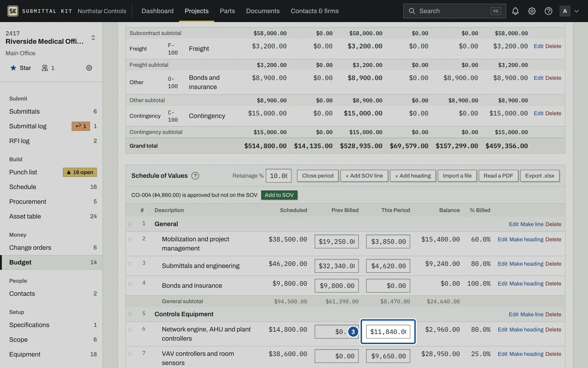Click + Add SOV line button
Viewport: 588px width, 368px height.
[364, 176]
